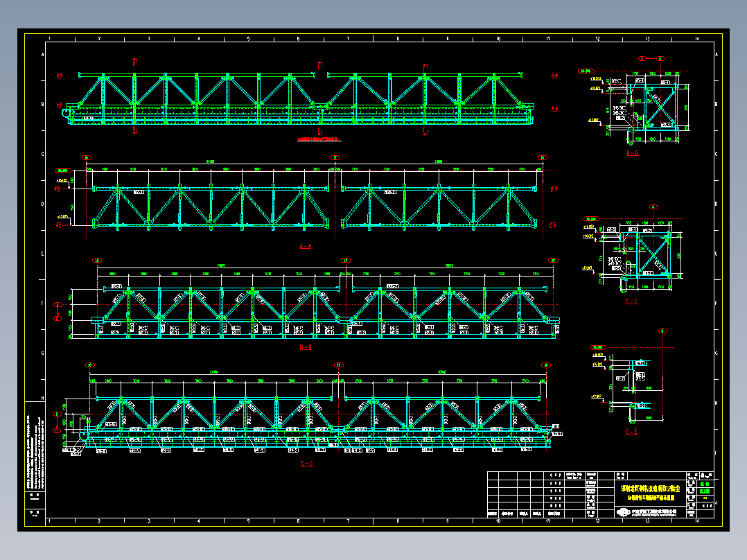Click the green filled cell in the title block
Image resolution: width=747 pixels, height=560 pixels.
705,491
